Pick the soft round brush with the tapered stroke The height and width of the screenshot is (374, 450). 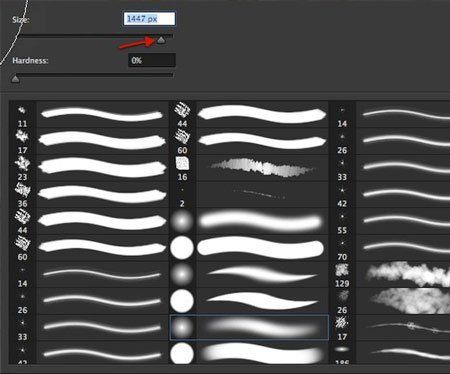click(x=249, y=275)
